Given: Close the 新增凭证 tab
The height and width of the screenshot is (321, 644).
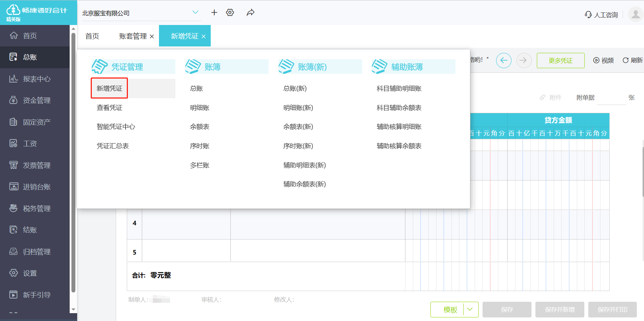Looking at the screenshot, I should click(204, 36).
